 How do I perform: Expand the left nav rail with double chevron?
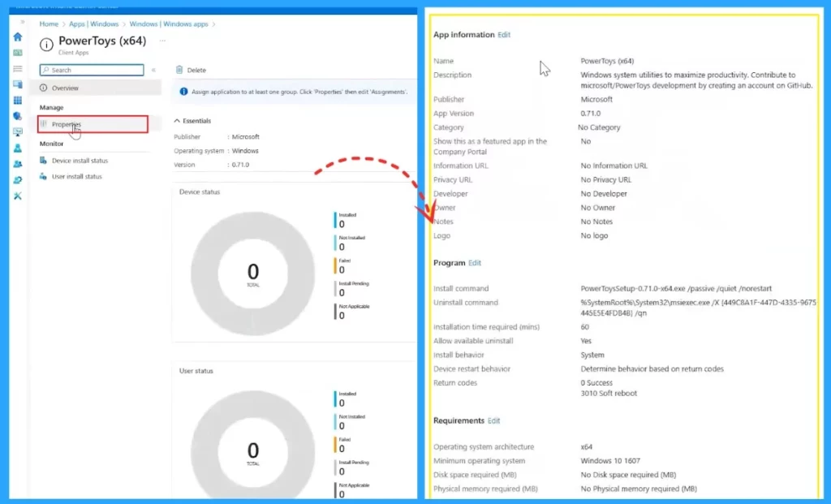click(x=22, y=22)
